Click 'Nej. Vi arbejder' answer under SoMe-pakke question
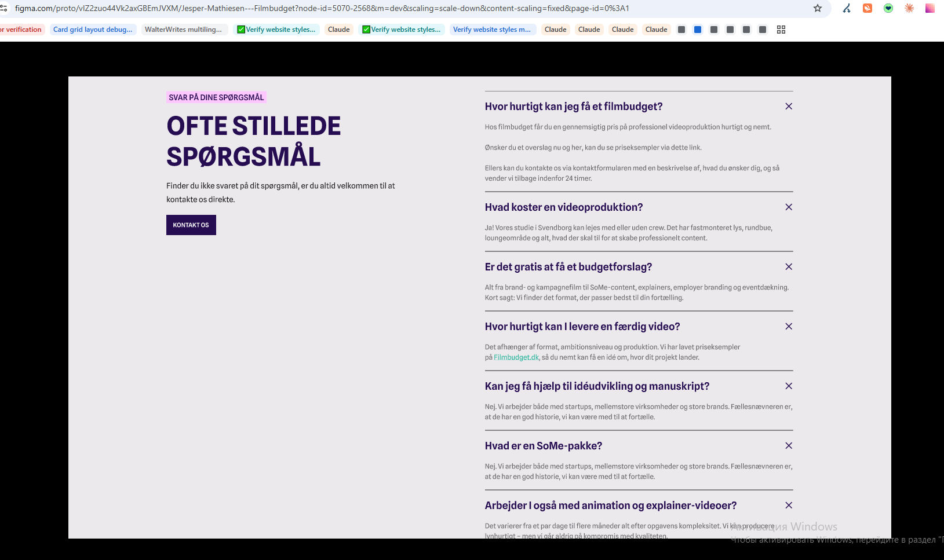944x560 pixels. [639, 471]
